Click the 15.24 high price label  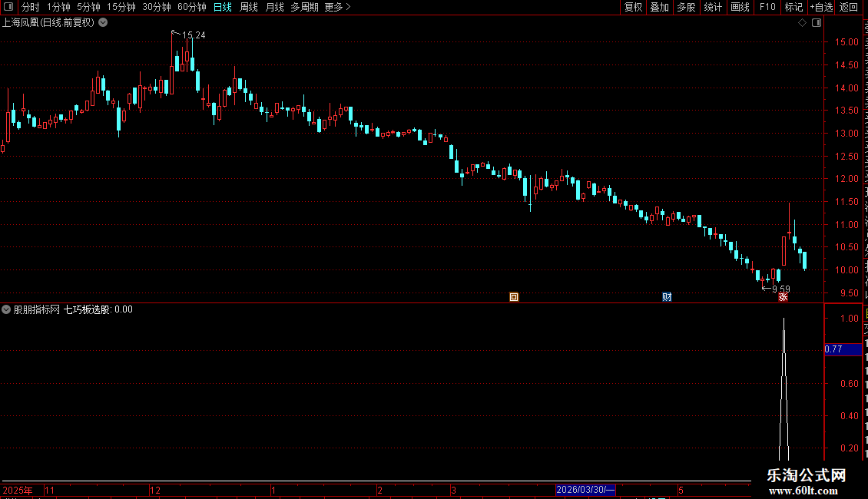[x=194, y=35]
